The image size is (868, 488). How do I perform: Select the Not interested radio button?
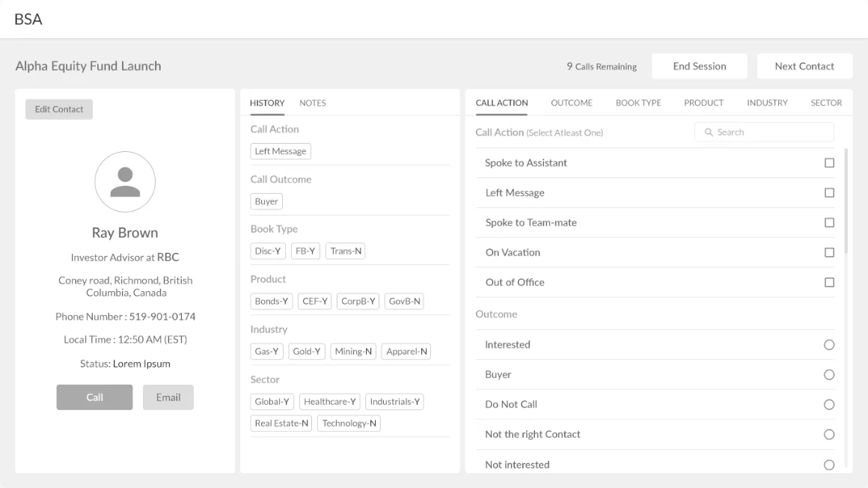pyautogui.click(x=829, y=466)
